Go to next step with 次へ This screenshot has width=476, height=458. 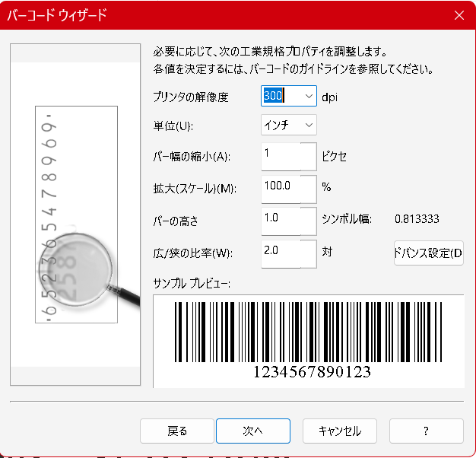point(252,431)
